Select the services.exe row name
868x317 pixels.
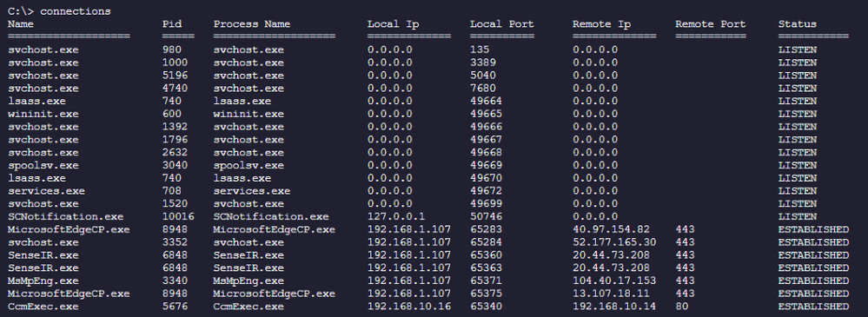click(x=47, y=191)
